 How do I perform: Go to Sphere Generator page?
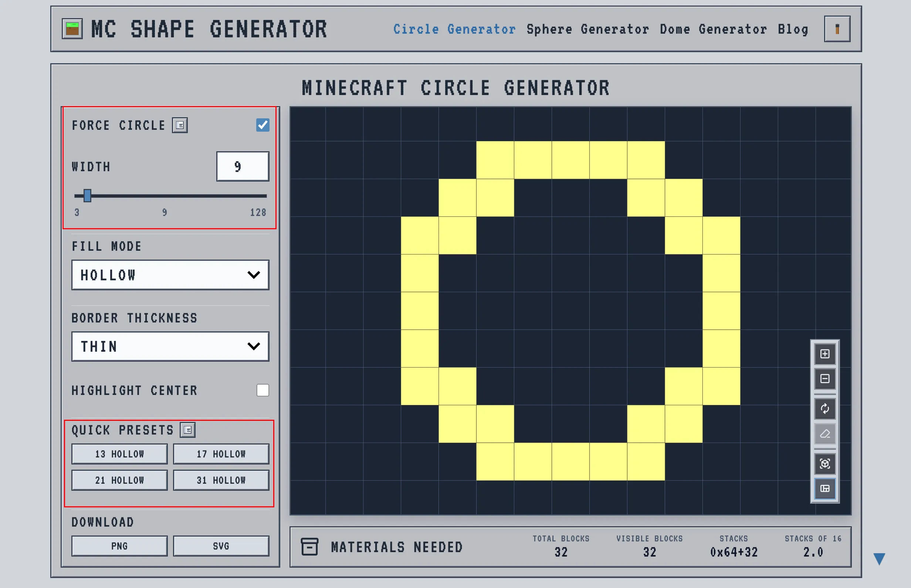tap(588, 29)
